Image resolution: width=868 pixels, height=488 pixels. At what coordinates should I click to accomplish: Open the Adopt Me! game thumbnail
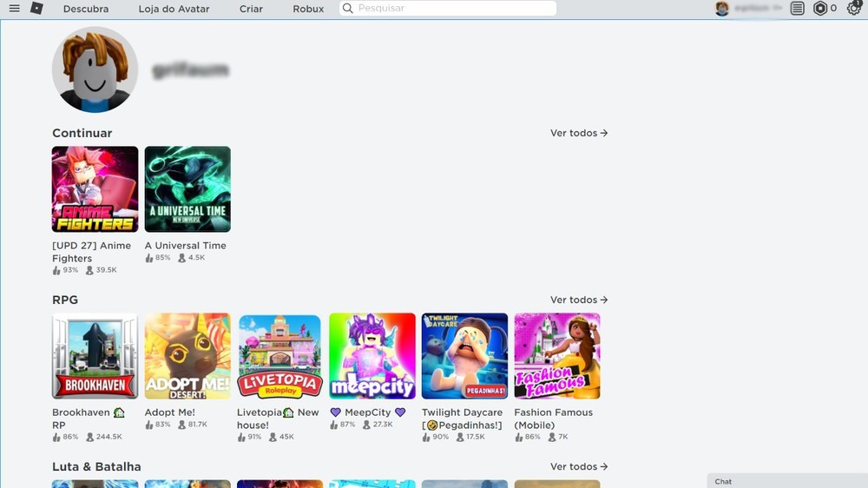(x=187, y=356)
